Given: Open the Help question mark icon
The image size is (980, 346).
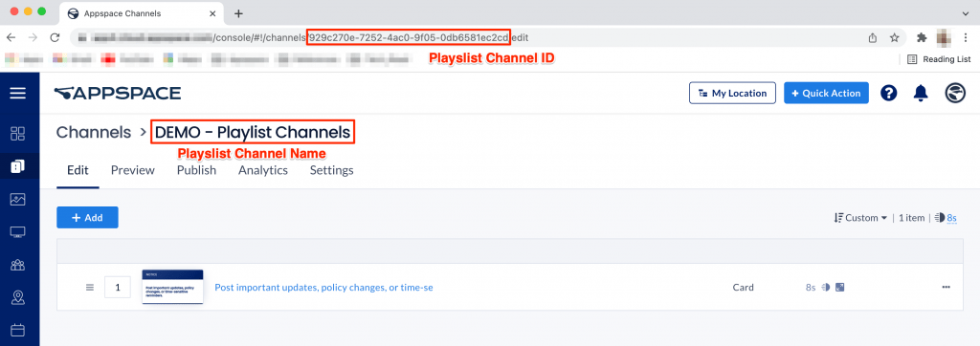Looking at the screenshot, I should click(889, 93).
